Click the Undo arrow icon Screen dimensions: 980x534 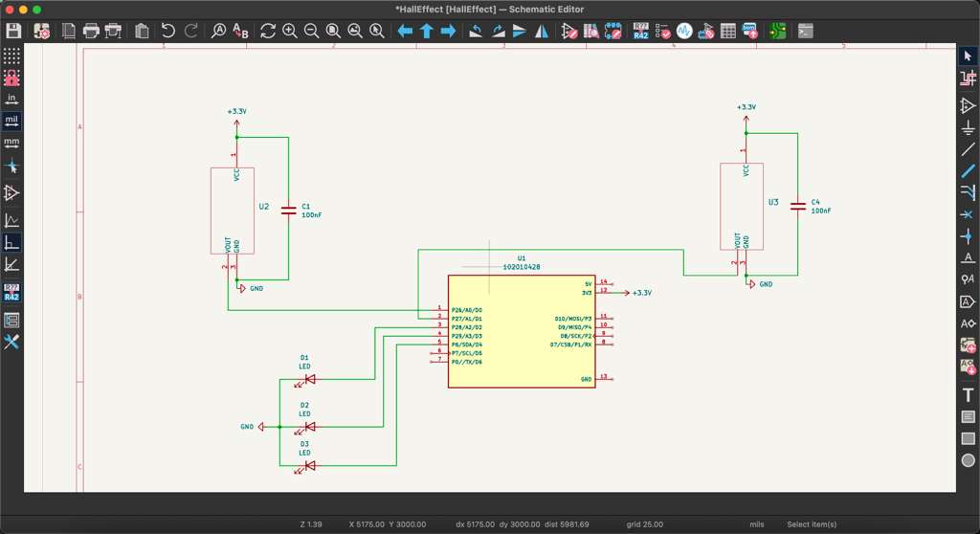pyautogui.click(x=168, y=32)
